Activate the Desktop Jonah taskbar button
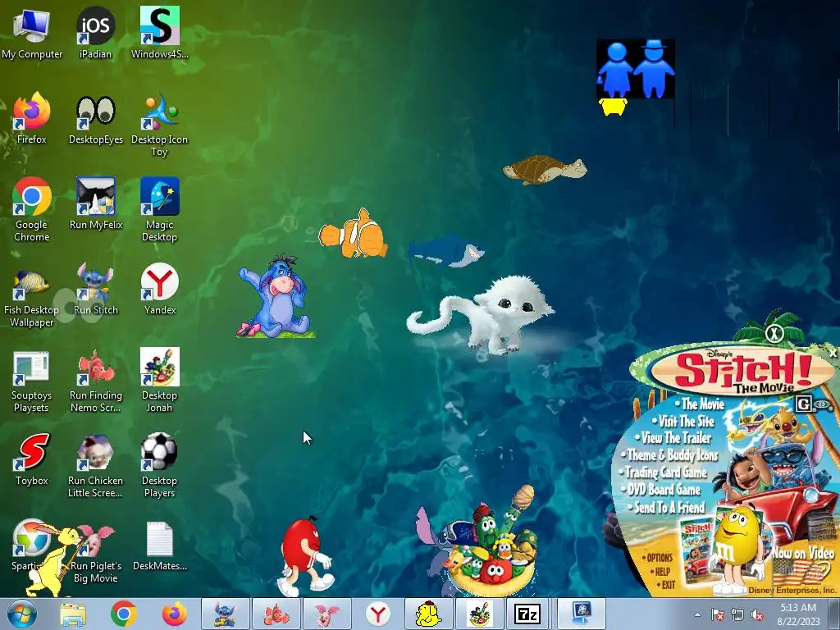This screenshot has width=840, height=630. click(x=479, y=614)
